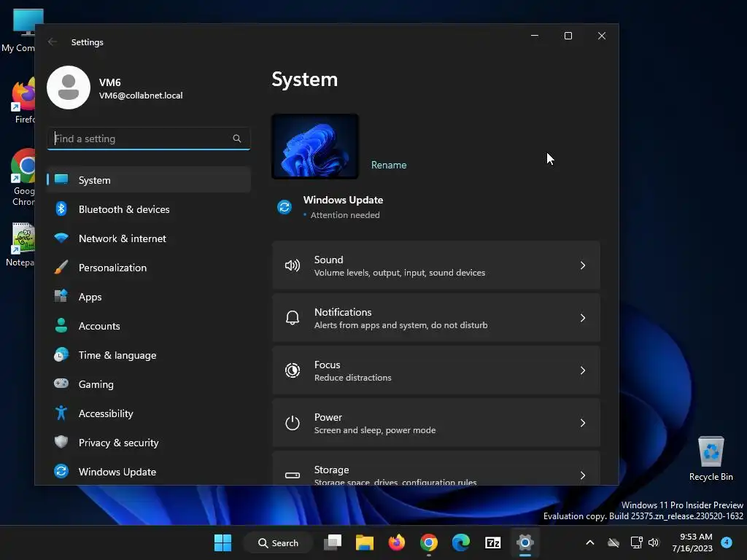Click the Gaming controller icon
This screenshot has width=747, height=560.
pyautogui.click(x=61, y=384)
